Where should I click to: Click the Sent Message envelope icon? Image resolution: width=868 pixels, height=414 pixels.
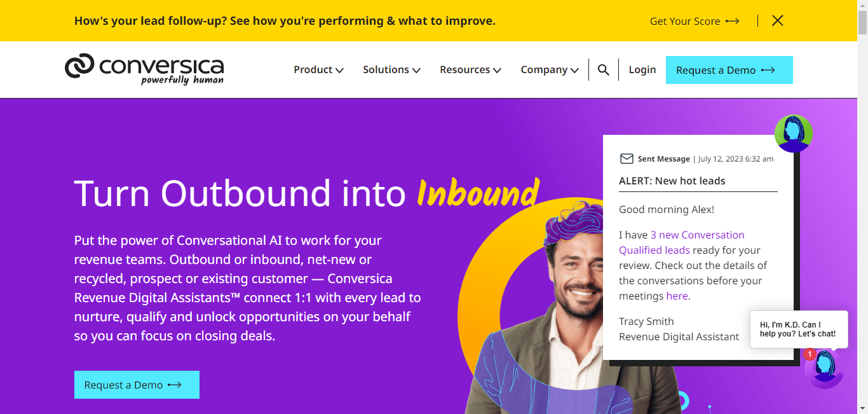(x=627, y=158)
